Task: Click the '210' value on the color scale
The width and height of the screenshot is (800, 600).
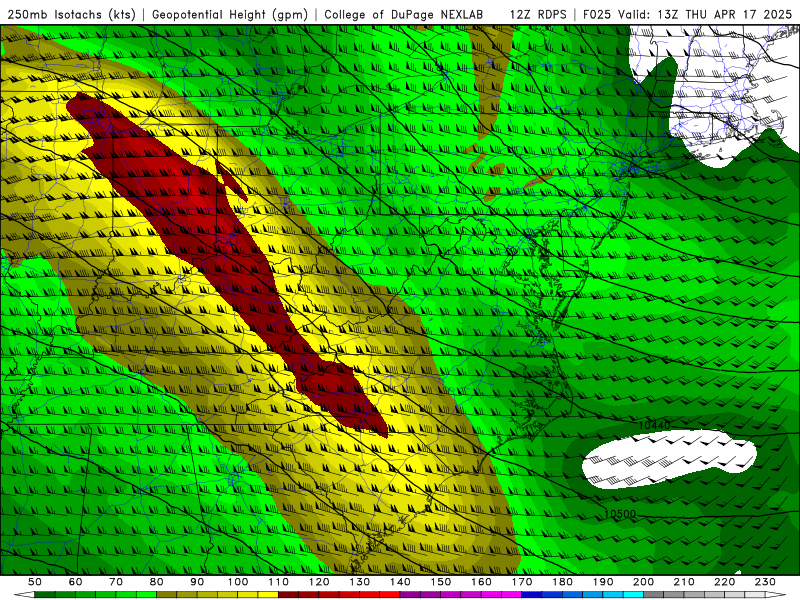Action: click(684, 582)
